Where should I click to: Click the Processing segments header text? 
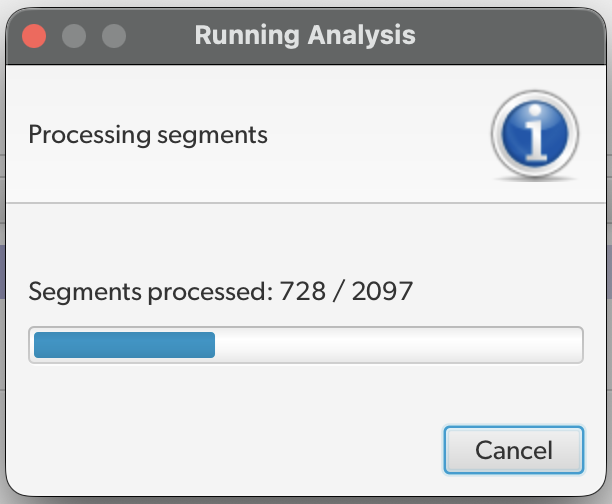[x=148, y=134]
